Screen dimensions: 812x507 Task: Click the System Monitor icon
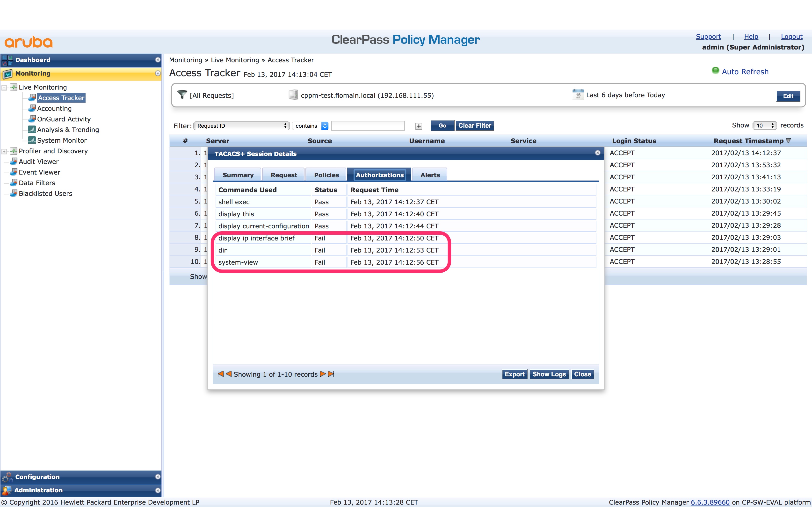(x=32, y=141)
